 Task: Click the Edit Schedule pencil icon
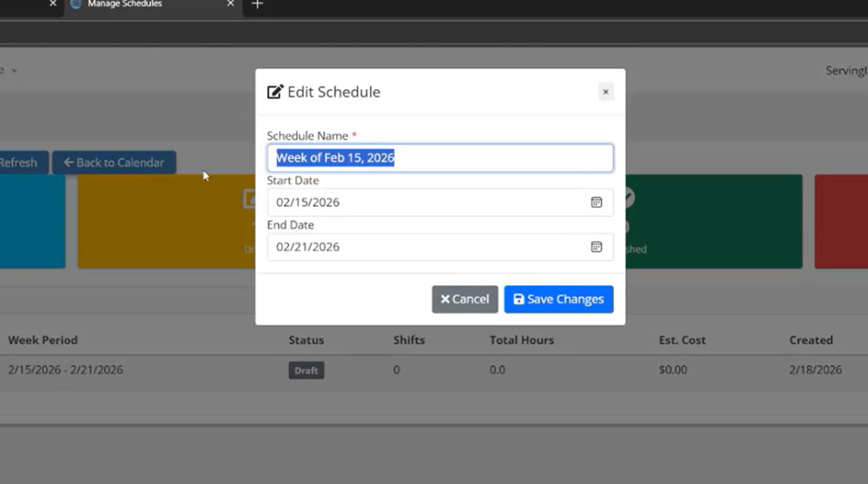[x=274, y=92]
